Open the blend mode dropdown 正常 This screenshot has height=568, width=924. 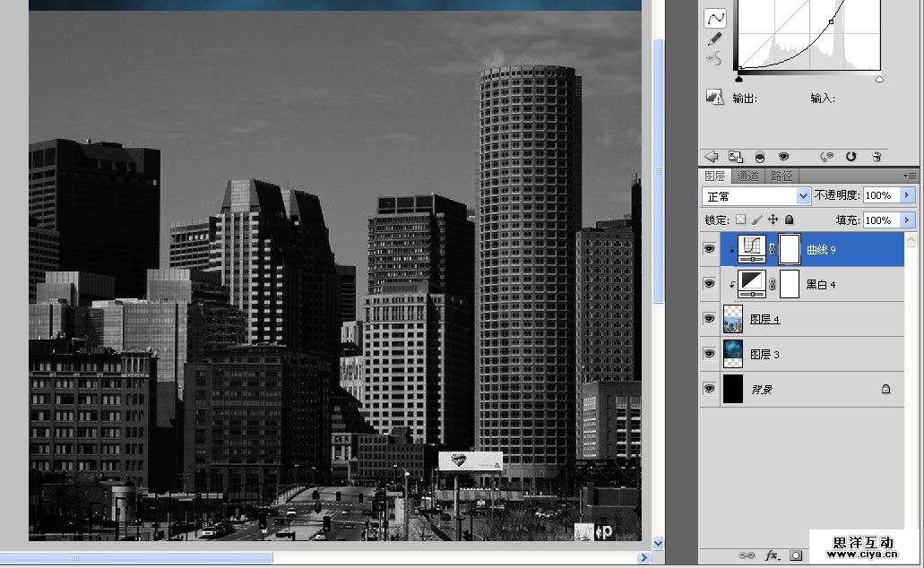(x=803, y=195)
